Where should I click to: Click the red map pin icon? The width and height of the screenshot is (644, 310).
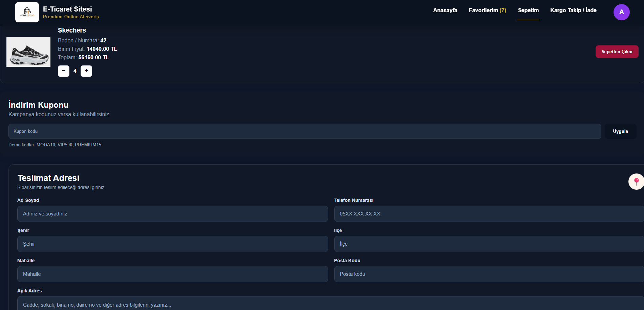(x=636, y=182)
